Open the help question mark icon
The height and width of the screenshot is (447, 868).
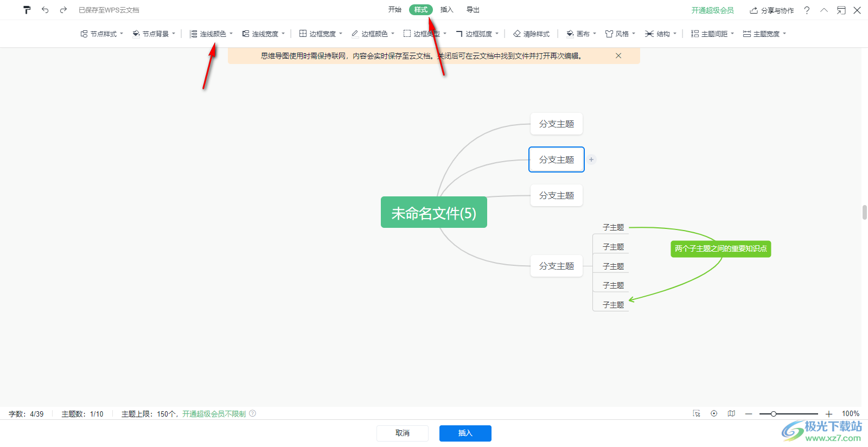click(x=807, y=10)
